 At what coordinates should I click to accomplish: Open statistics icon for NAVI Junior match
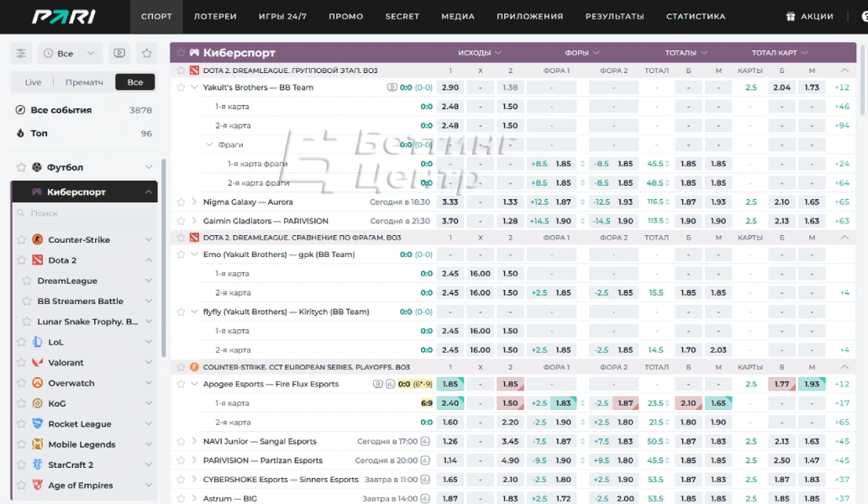(425, 442)
